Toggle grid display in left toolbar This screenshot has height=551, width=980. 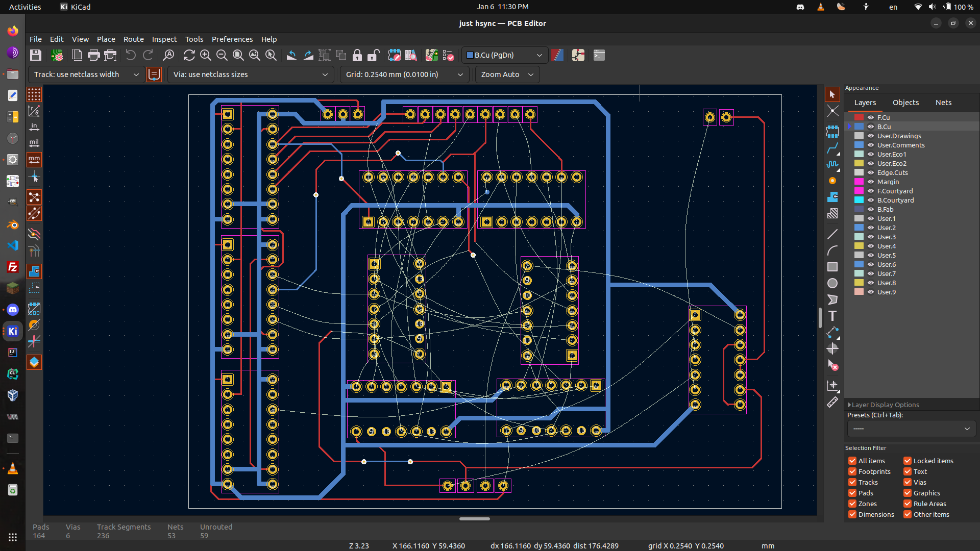(34, 94)
